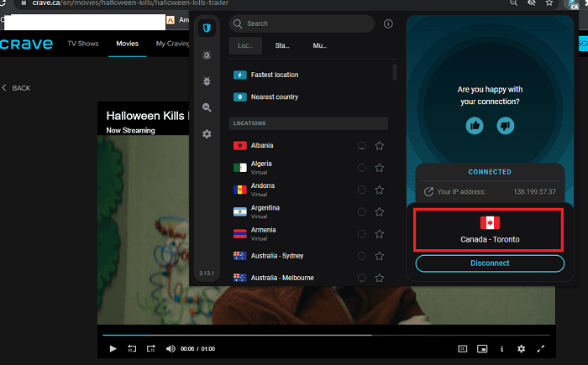Image resolution: width=588 pixels, height=365 pixels.
Task: Click the Canada - Toronto location card
Action: pos(489,230)
